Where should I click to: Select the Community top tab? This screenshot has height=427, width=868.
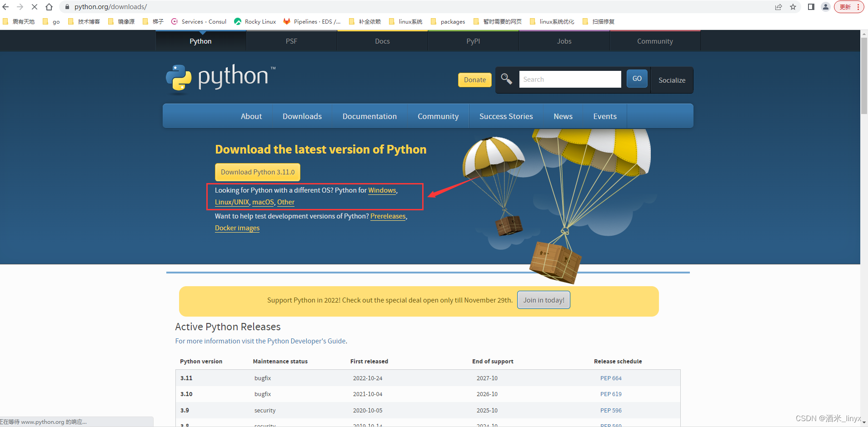[x=655, y=41]
